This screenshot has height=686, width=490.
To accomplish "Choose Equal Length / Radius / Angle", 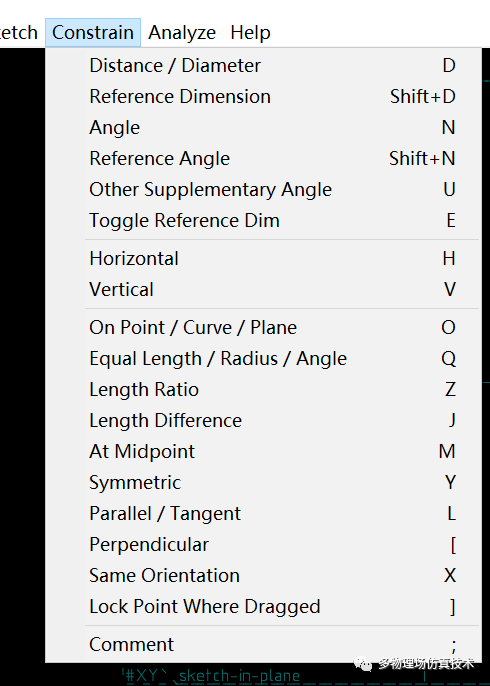I will pyautogui.click(x=262, y=359).
